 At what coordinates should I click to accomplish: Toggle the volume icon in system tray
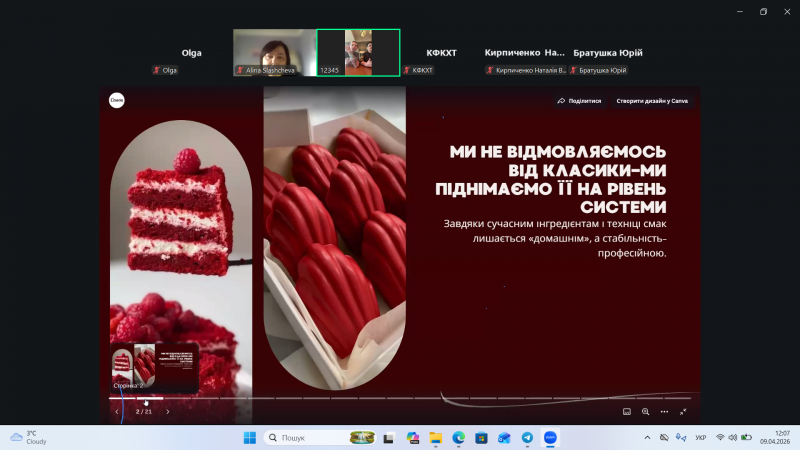point(733,438)
